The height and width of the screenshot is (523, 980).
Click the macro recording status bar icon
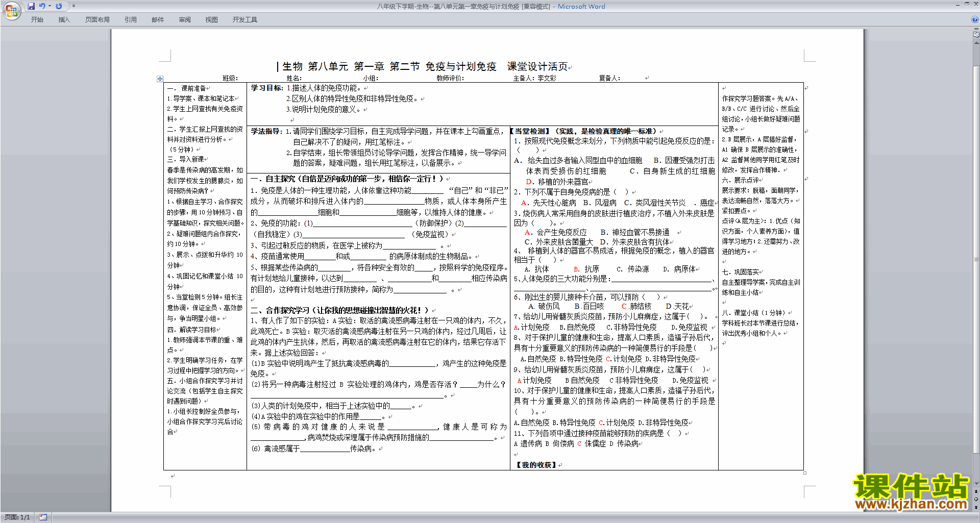43,517
